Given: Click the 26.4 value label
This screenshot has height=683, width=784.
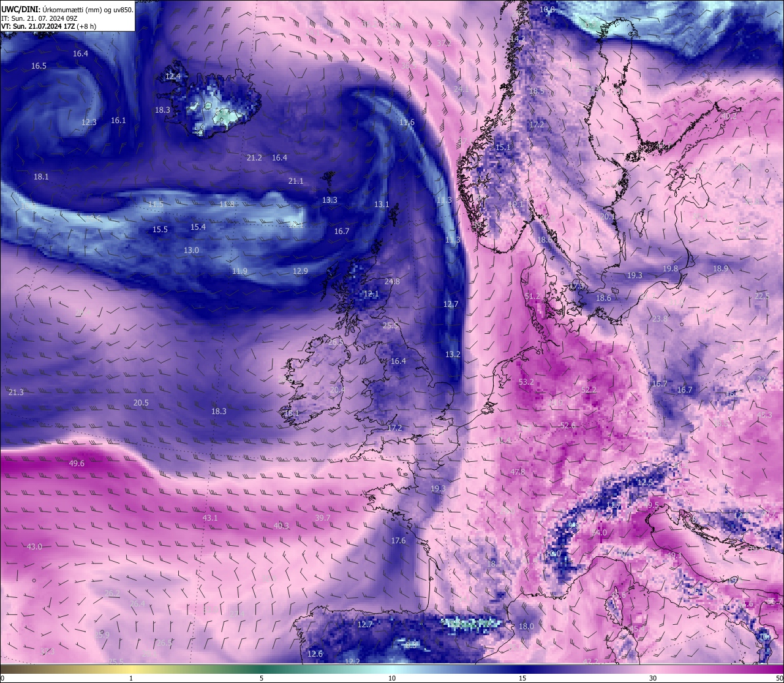Looking at the screenshot, I should [x=138, y=603].
